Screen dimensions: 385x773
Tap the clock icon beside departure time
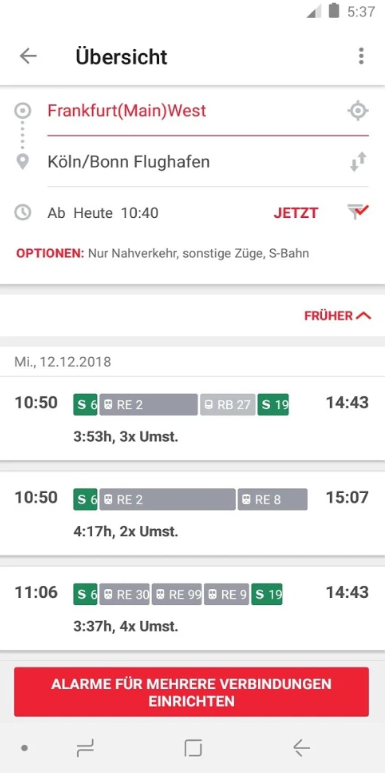coord(23,212)
